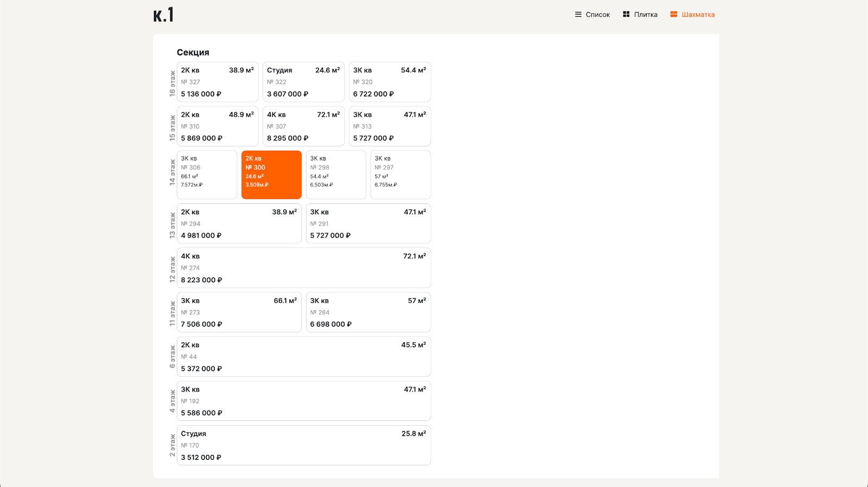Click the Секция heading
Screen dimensions: 868x487
coord(193,52)
